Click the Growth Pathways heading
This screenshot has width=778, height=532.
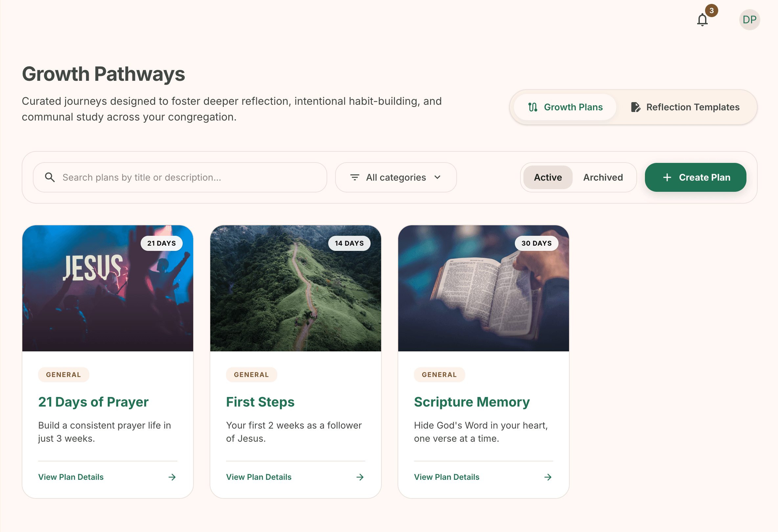(103, 74)
